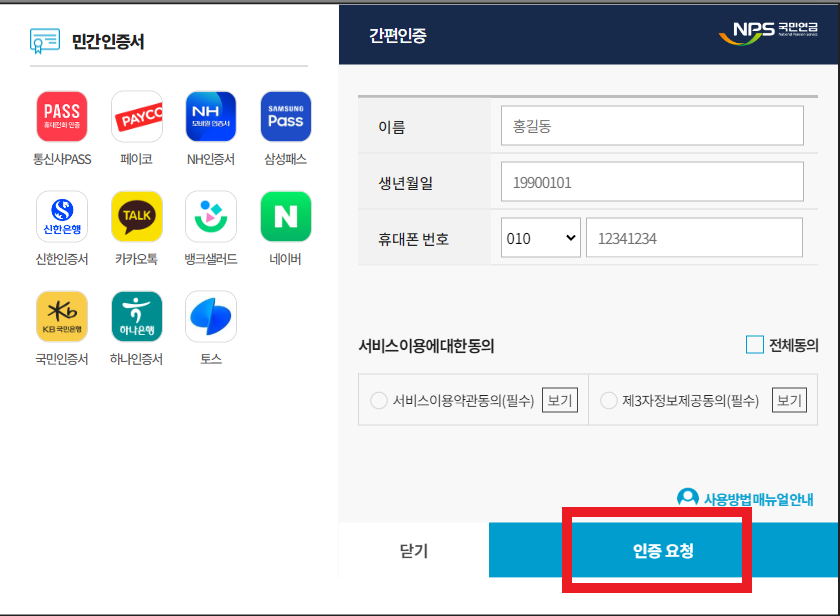The image size is (840, 616).
Task: Select the 통신사PASS certificate icon
Action: (x=62, y=116)
